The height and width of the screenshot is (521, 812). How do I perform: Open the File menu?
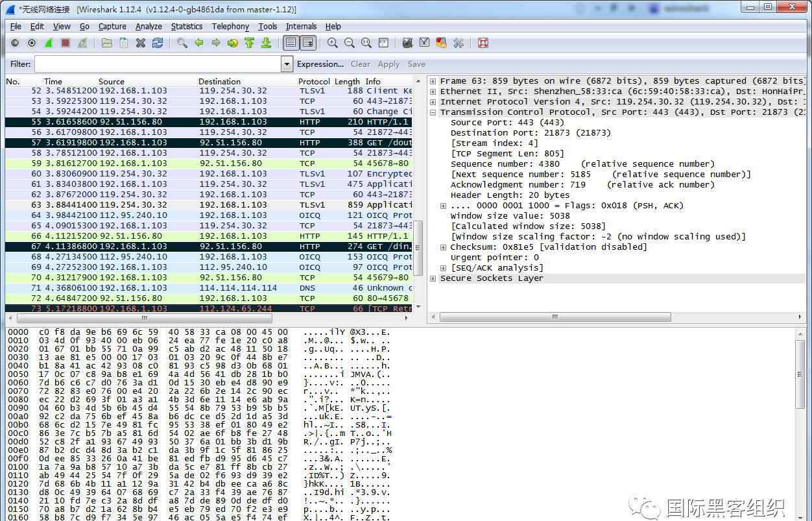point(16,27)
